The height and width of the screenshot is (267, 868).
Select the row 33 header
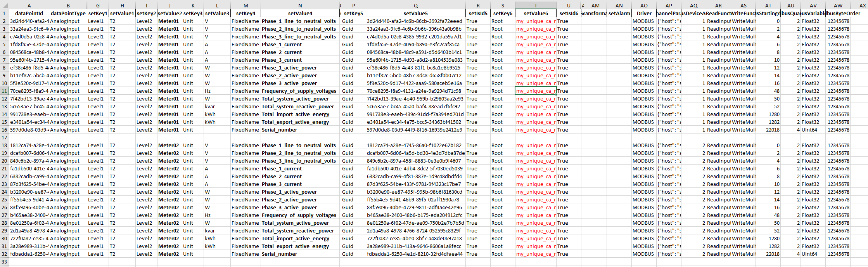coord(5,262)
